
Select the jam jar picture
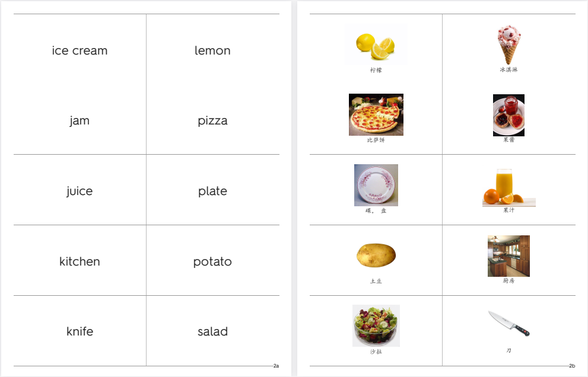click(x=508, y=115)
